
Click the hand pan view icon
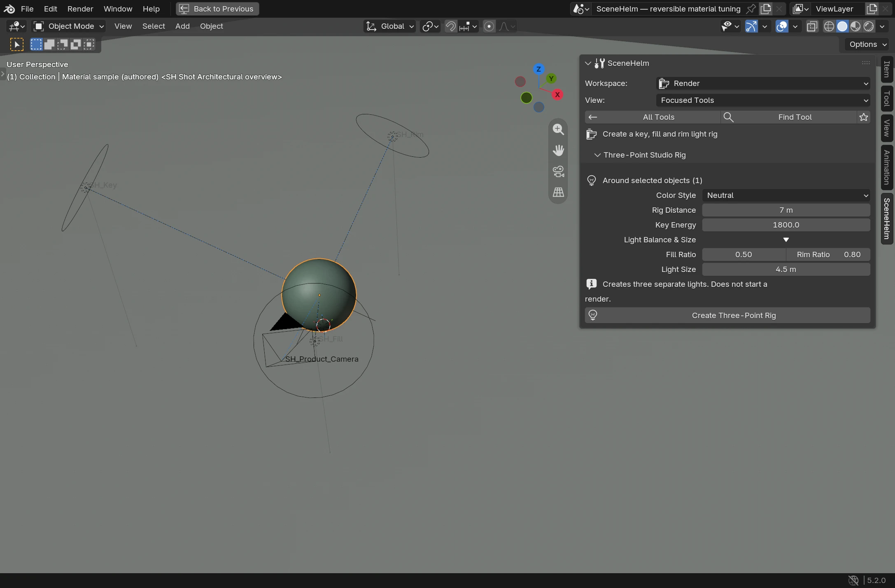pyautogui.click(x=558, y=150)
